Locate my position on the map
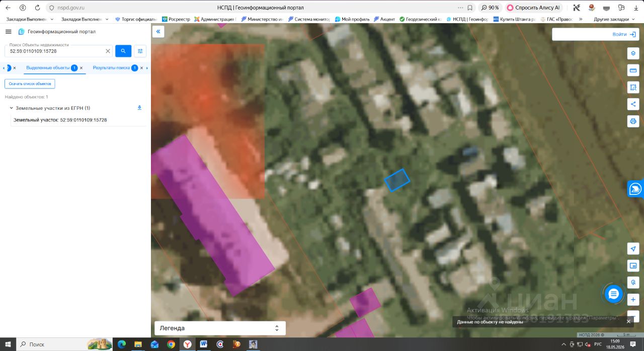This screenshot has width=644, height=351. pyautogui.click(x=633, y=249)
